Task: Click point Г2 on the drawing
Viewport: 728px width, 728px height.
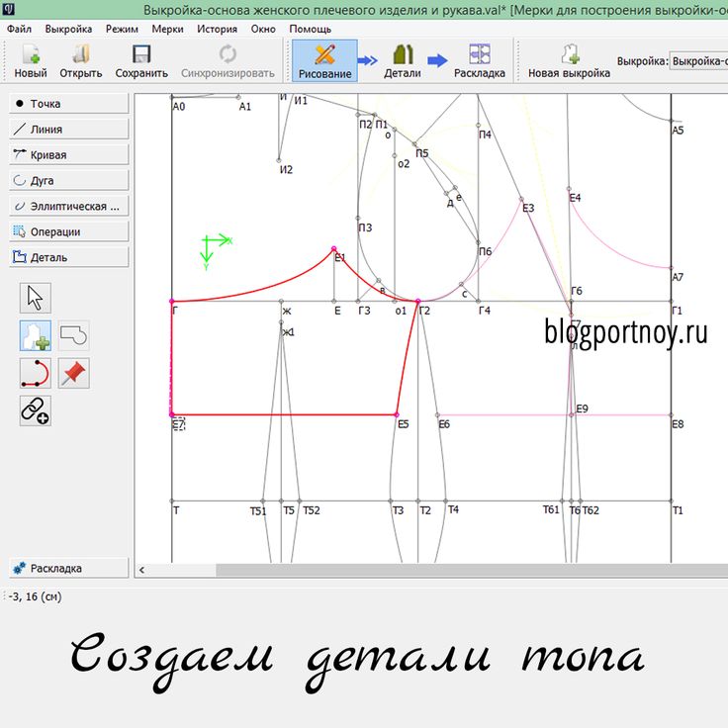Action: 417,302
